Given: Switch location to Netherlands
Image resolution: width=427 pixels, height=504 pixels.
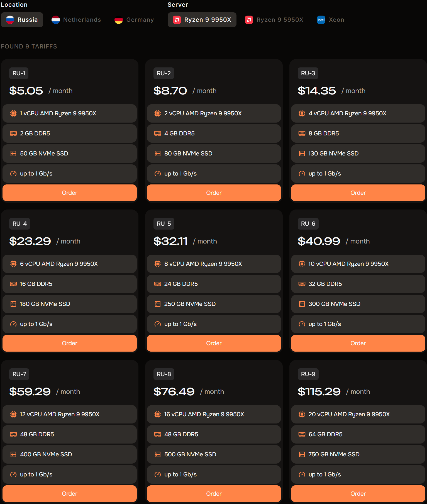Looking at the screenshot, I should (76, 20).
